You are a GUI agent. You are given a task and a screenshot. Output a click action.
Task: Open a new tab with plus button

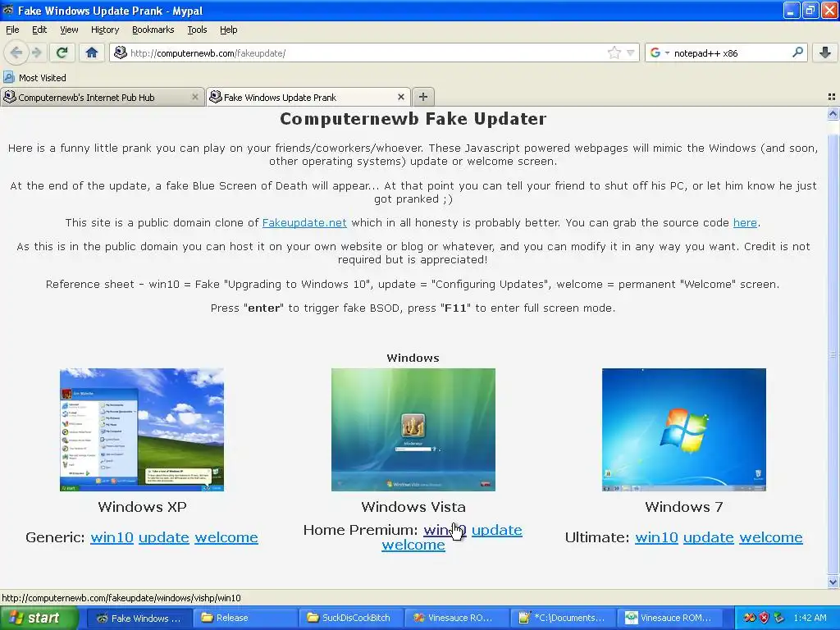pos(422,97)
